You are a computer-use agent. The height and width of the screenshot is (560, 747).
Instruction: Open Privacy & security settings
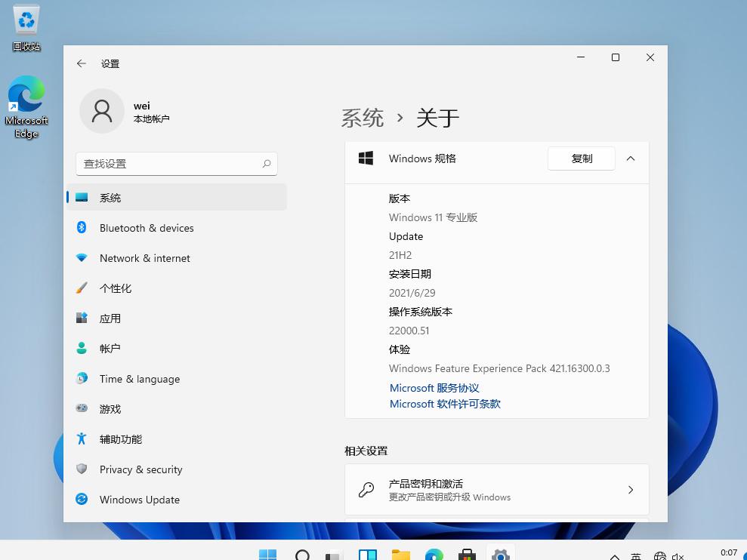click(x=177, y=469)
